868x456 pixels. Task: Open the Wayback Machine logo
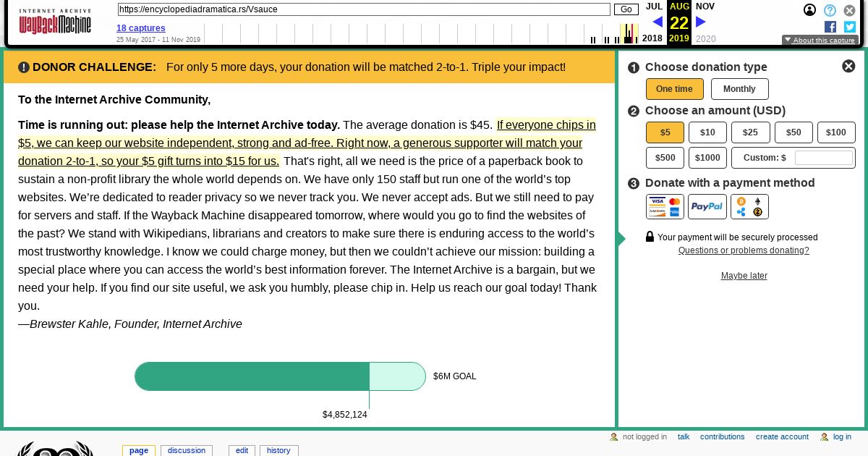55,22
